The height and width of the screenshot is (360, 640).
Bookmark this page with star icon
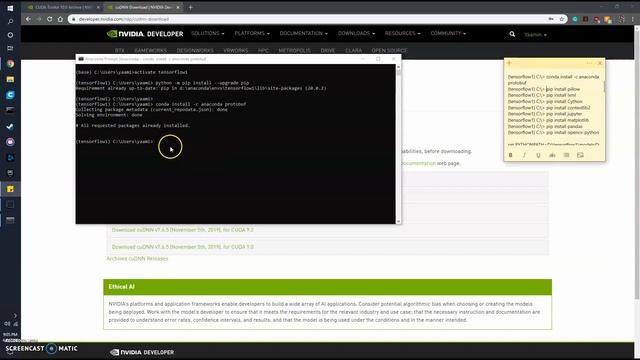[561, 19]
